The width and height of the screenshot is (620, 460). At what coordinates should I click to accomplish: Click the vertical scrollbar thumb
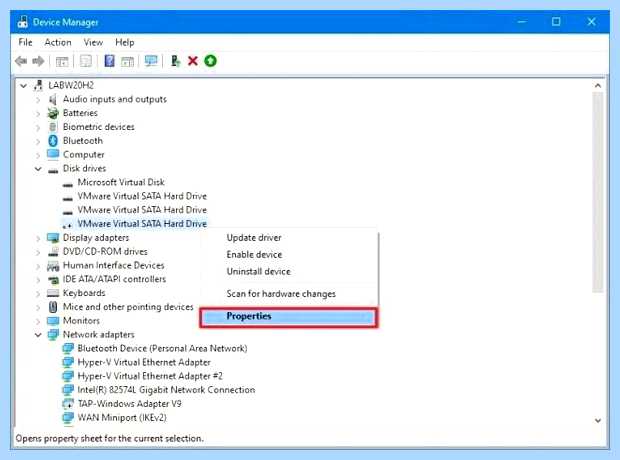[598, 192]
